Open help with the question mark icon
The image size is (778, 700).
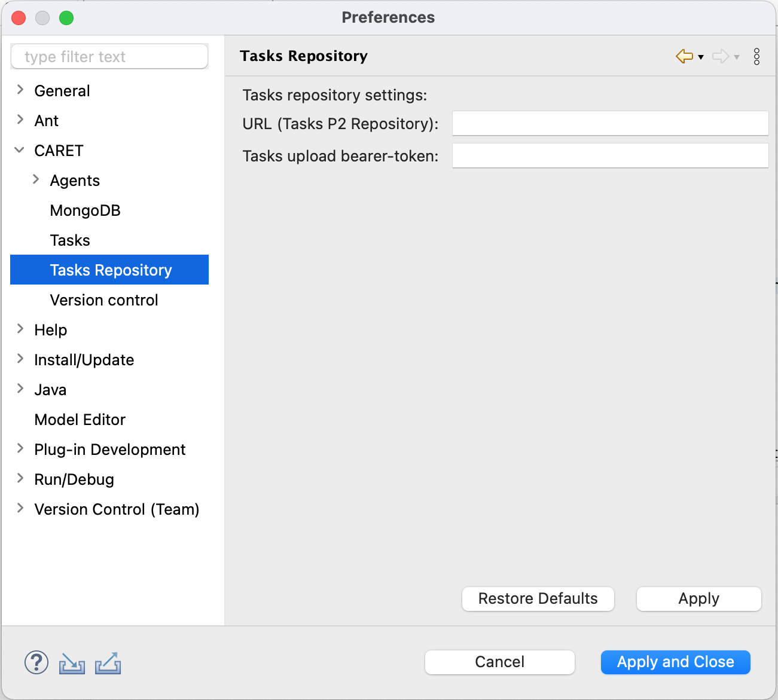pyautogui.click(x=36, y=662)
